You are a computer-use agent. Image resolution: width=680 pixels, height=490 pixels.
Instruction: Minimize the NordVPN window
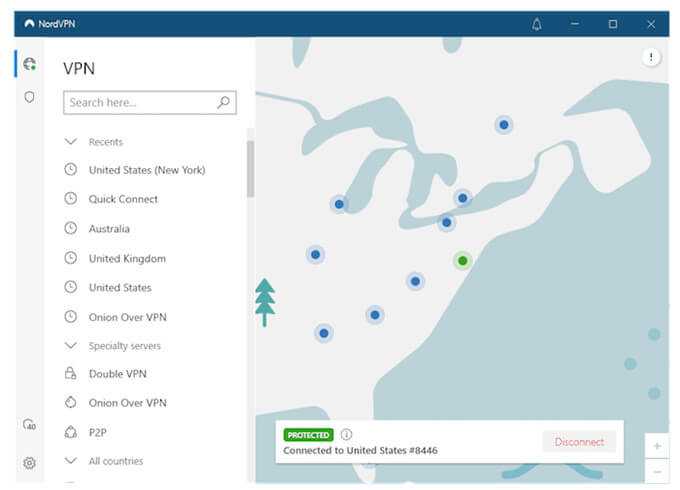575,24
